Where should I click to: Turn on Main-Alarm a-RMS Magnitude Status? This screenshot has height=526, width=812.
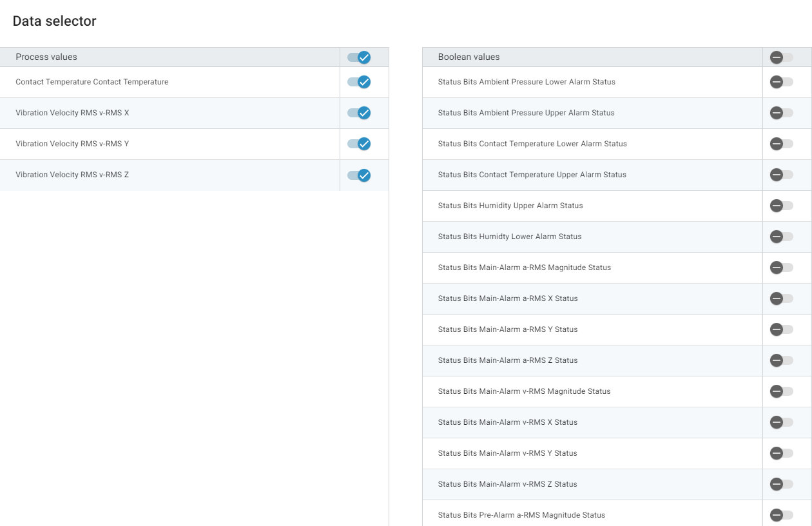tap(781, 268)
